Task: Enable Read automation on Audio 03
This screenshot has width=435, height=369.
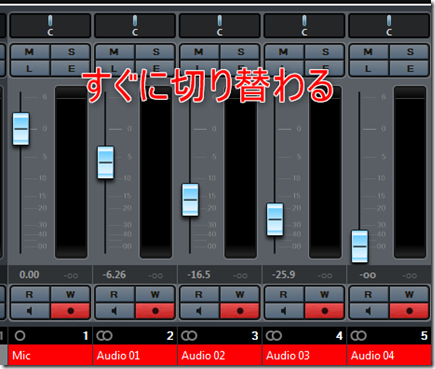Action: pyautogui.click(x=284, y=294)
